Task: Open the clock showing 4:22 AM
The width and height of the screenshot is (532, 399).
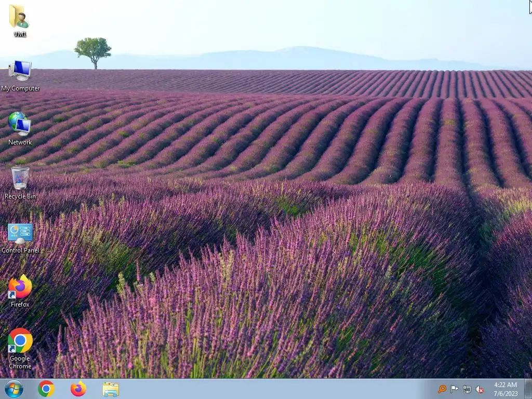Action: coord(506,389)
